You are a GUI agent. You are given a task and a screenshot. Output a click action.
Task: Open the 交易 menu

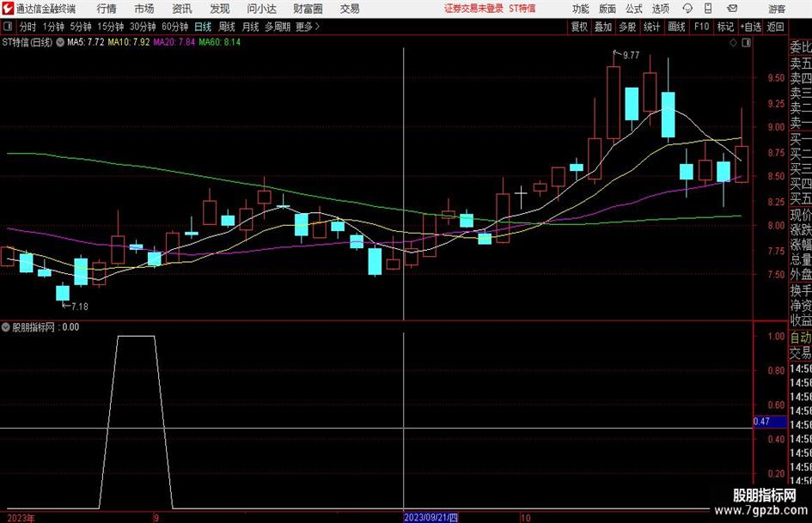tap(350, 9)
